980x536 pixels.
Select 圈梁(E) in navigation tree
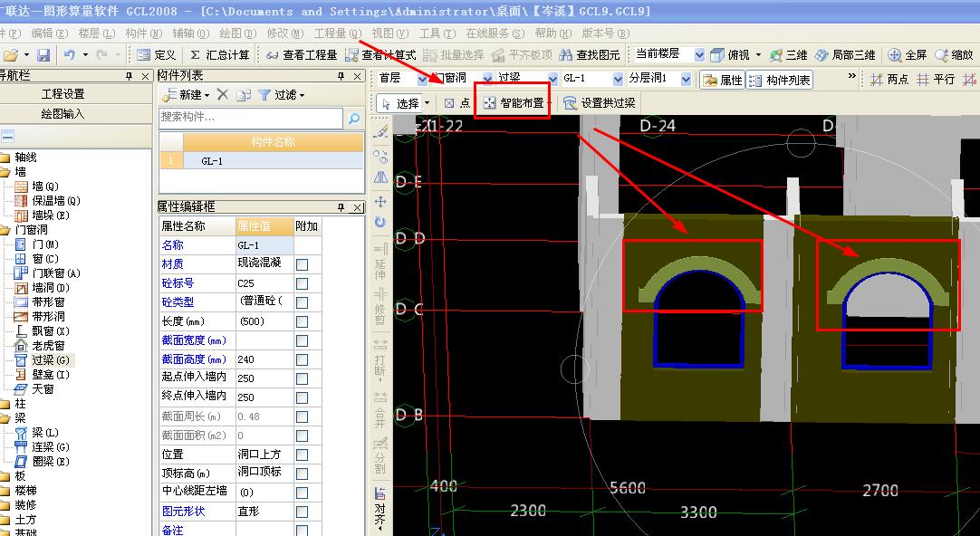pyautogui.click(x=43, y=461)
